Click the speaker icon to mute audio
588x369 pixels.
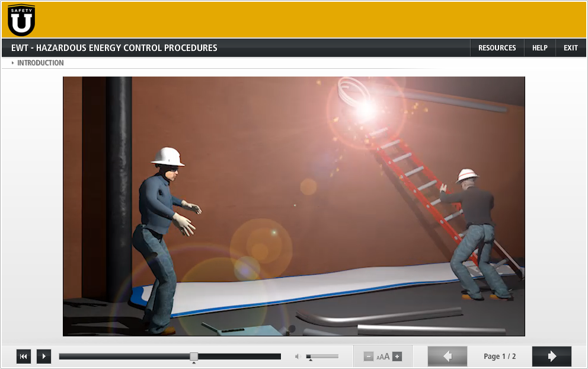(298, 357)
